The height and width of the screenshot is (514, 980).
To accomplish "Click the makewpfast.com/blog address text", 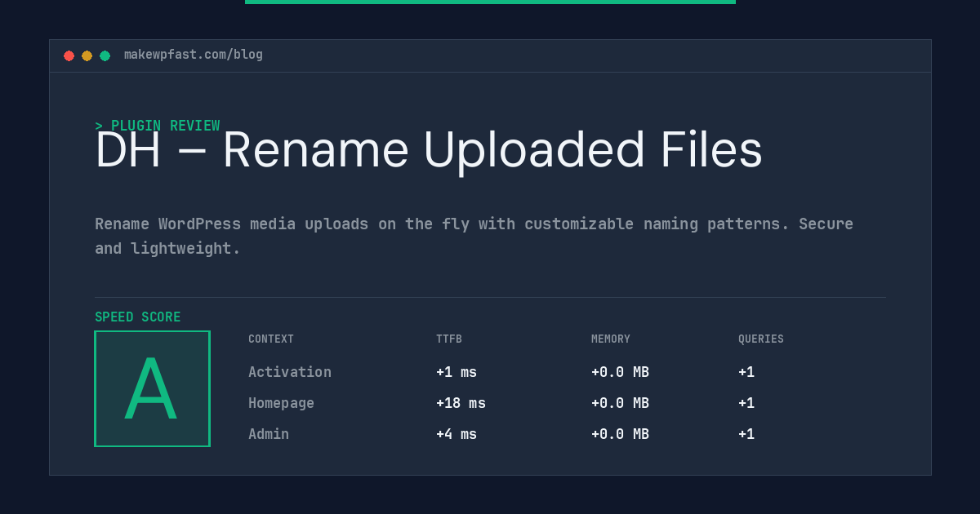I will click(194, 55).
